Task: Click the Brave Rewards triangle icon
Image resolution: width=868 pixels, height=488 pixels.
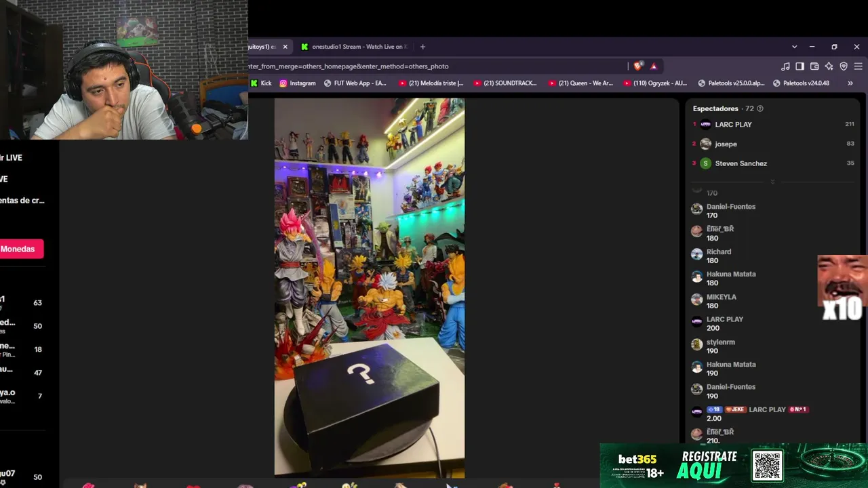Action: (654, 66)
